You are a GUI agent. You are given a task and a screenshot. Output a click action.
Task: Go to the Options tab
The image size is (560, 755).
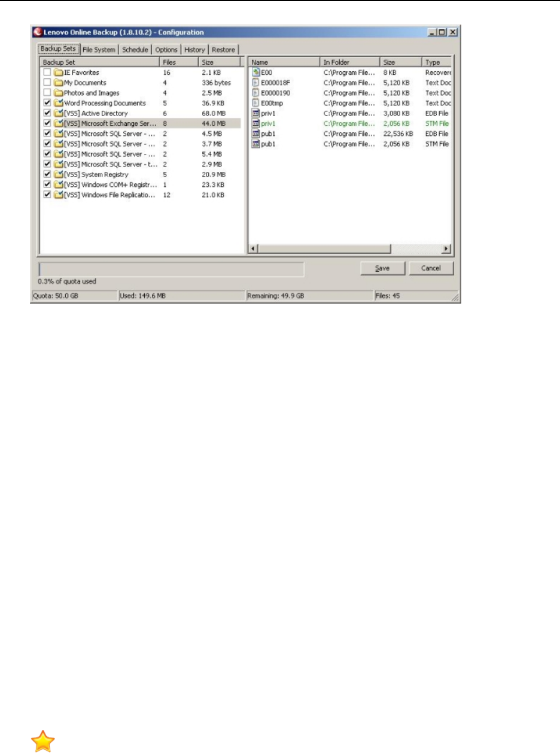point(166,50)
